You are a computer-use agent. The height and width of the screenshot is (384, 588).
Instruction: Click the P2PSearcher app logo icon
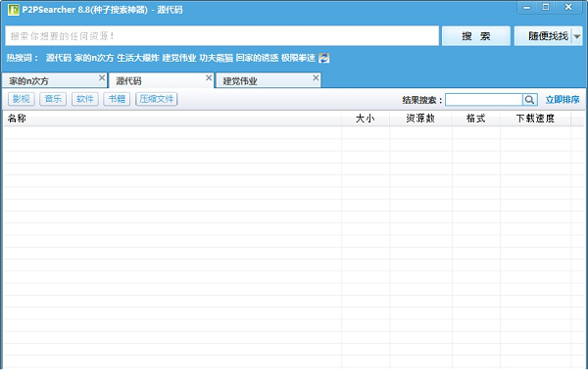[x=14, y=10]
